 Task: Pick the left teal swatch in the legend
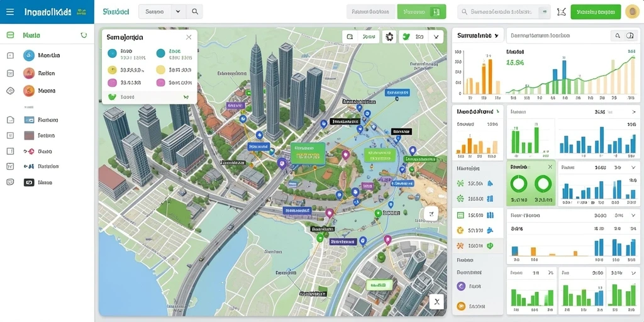tap(112, 53)
